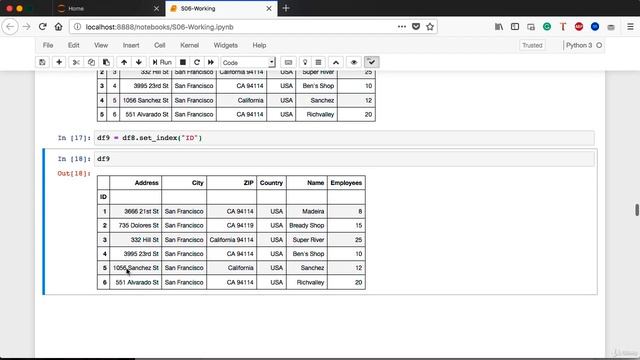Show site information icon in address bar
The width and height of the screenshot is (640, 360).
pyautogui.click(x=78, y=27)
